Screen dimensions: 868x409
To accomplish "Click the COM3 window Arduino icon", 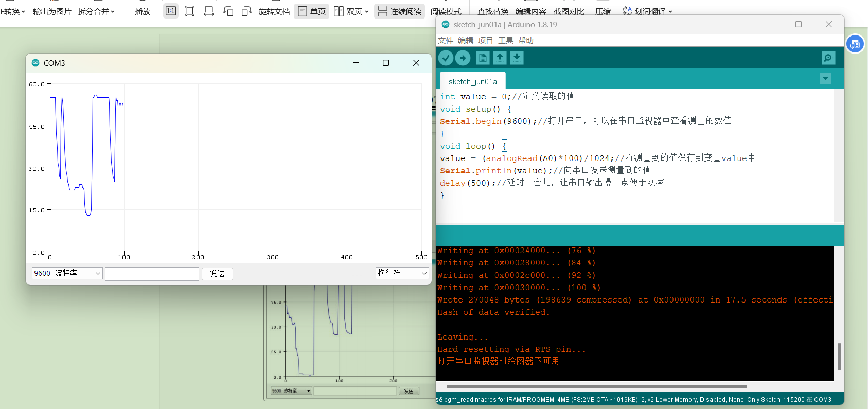I will pyautogui.click(x=36, y=63).
